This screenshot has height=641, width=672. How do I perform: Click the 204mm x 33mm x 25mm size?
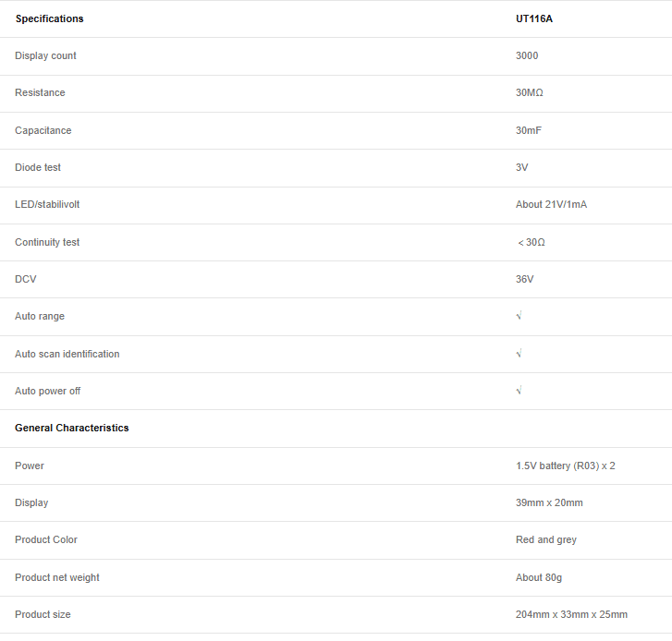(x=571, y=615)
